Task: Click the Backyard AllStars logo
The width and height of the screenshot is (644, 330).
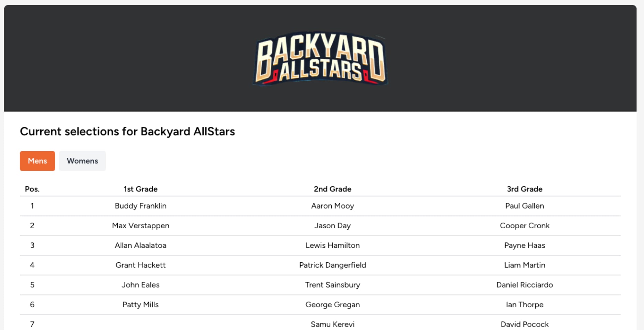Action: point(320,58)
